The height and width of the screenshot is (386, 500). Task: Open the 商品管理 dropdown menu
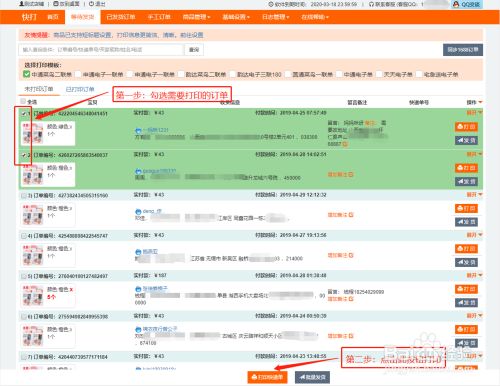coord(196,17)
